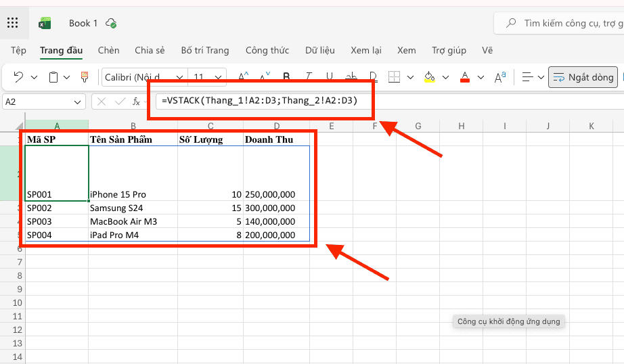The width and height of the screenshot is (624, 364).
Task: Select column G header
Action: [x=418, y=126]
